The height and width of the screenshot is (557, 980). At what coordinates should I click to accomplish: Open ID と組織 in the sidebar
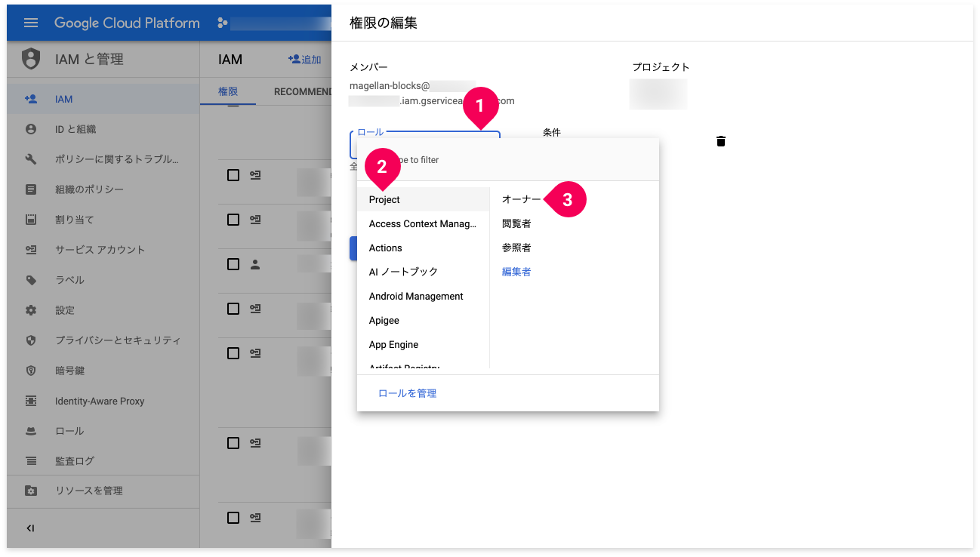pos(103,129)
